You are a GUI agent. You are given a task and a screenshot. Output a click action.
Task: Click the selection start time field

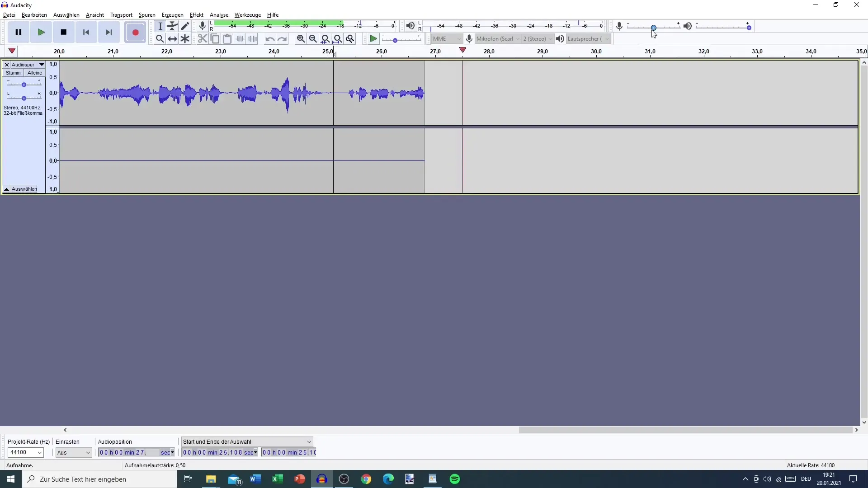220,452
